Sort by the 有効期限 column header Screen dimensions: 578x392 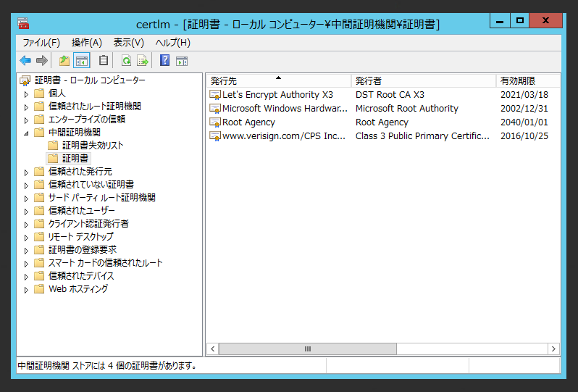(528, 80)
